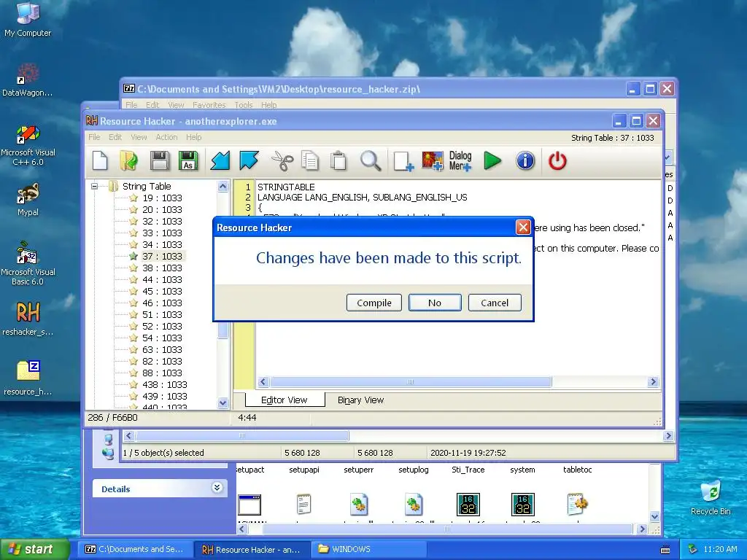747x560 pixels.
Task: Click the tree item 88 : 1033
Action: 162,373
